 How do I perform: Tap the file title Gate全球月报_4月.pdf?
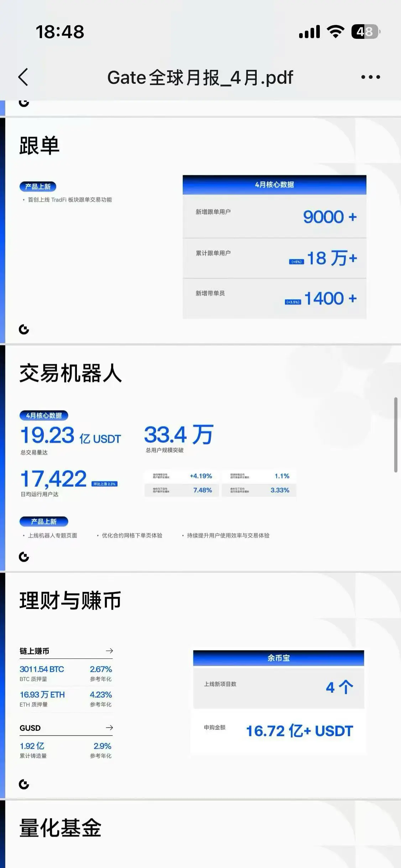[200, 77]
